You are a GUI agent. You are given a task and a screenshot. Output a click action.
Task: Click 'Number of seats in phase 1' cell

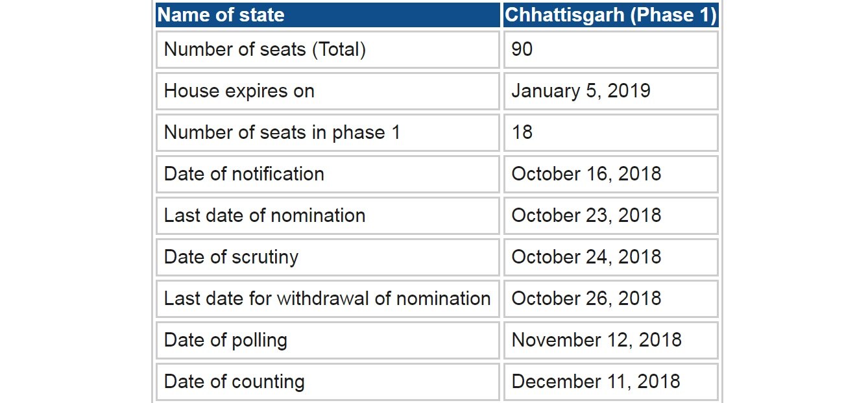click(328, 132)
